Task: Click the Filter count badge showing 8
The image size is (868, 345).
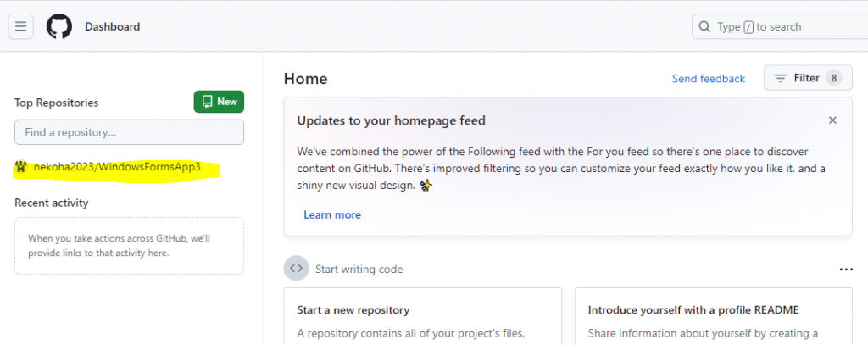Action: [833, 78]
